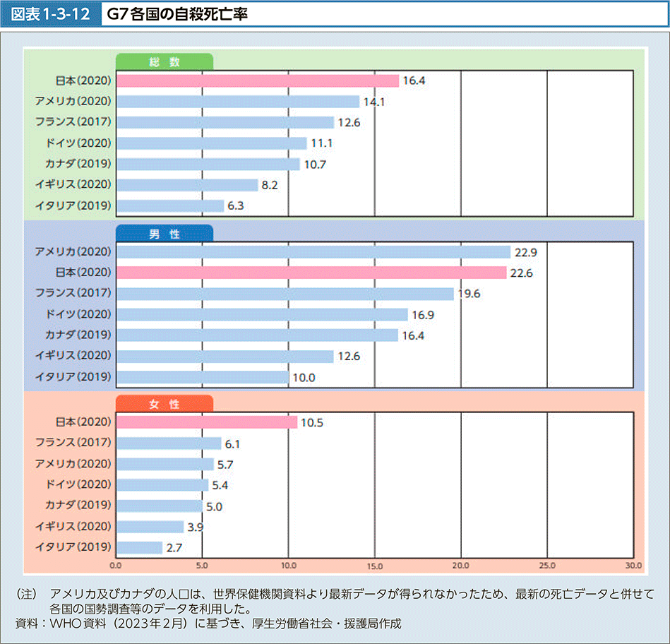Click the カナダ bar labeled 10.7

click(208, 164)
